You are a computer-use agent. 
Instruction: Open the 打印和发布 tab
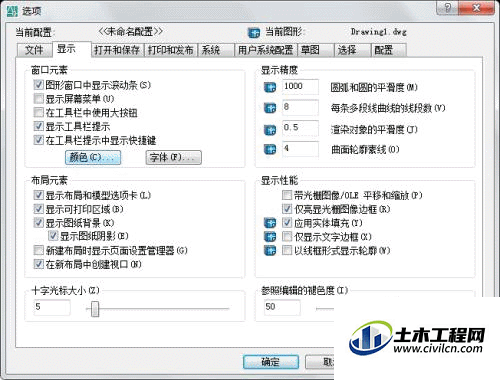coord(171,50)
